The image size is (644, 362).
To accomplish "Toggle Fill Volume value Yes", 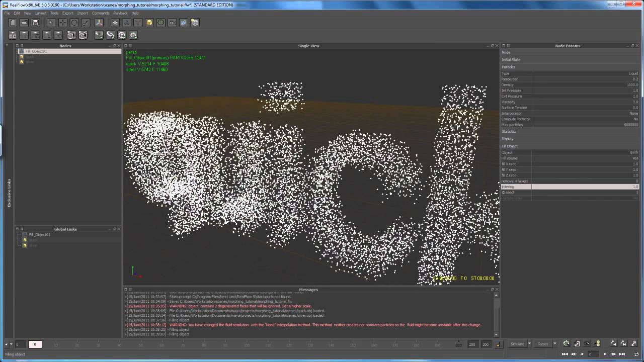I will coord(586,158).
